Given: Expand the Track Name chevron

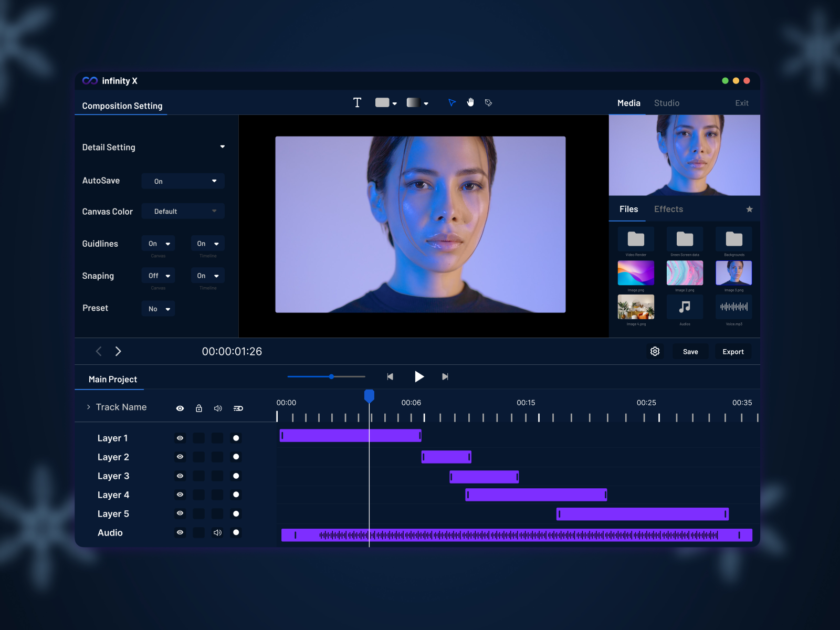Looking at the screenshot, I should pos(88,407).
